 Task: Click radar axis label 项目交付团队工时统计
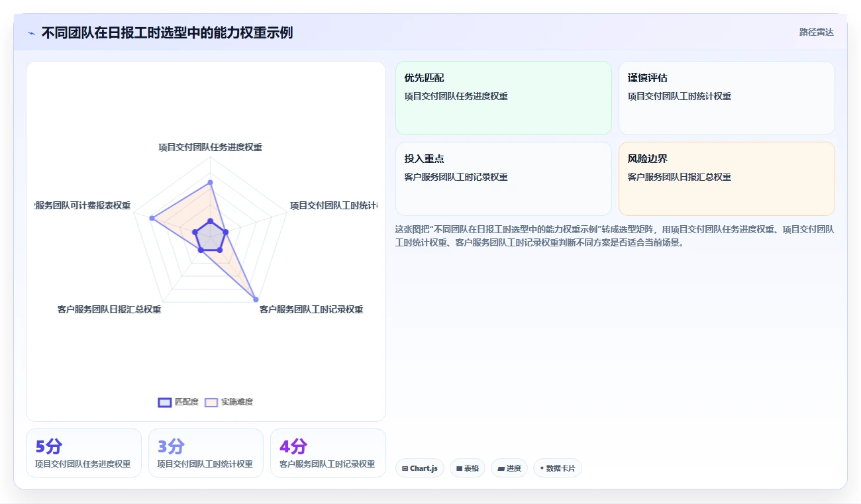[x=334, y=206]
